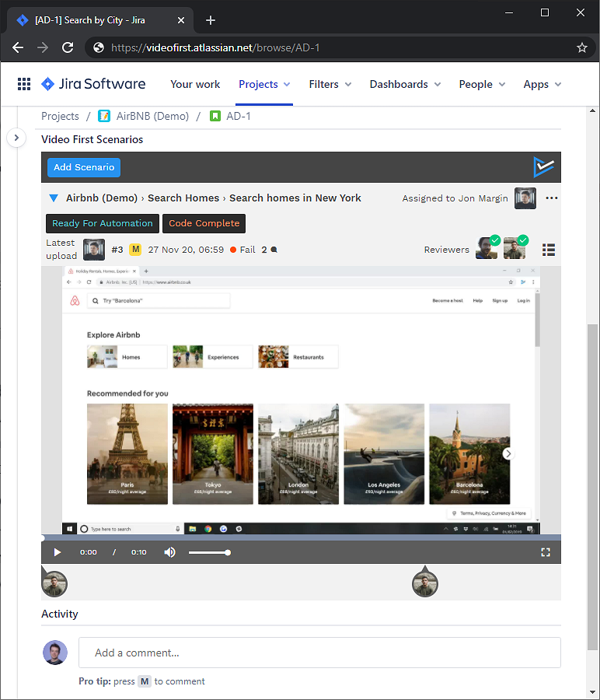The height and width of the screenshot is (700, 600).
Task: Click the list view icon beside Reviewers
Action: click(x=549, y=250)
